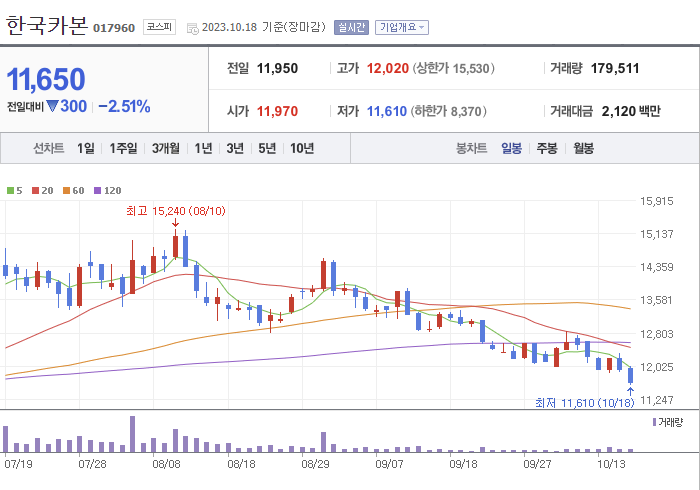Switch to the 일봉 daily candle chart
This screenshot has height=490, width=700.
point(511,148)
